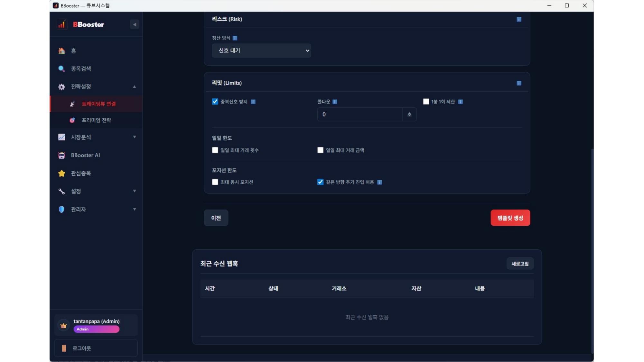Open BBooster AI robot icon
This screenshot has width=644, height=362.
(61, 155)
